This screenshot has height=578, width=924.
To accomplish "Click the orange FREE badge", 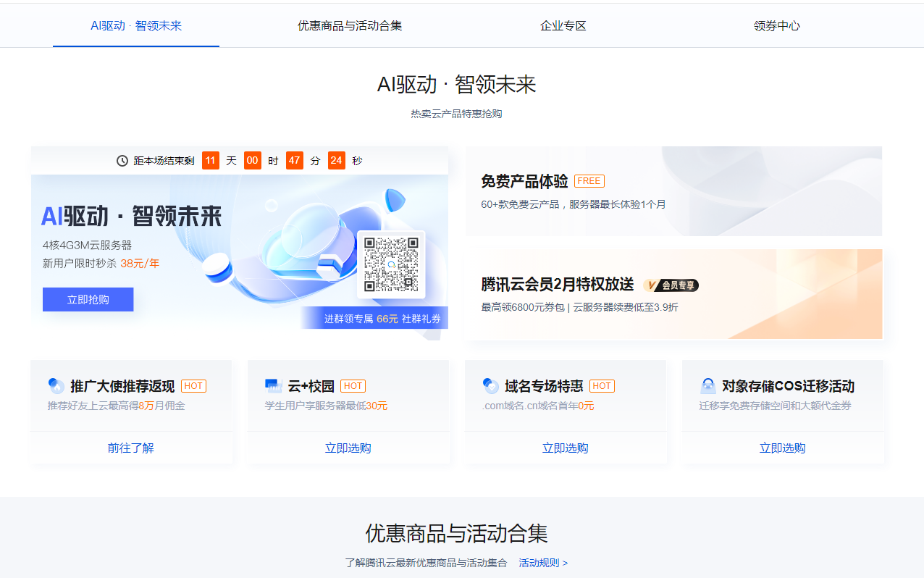I will click(589, 181).
